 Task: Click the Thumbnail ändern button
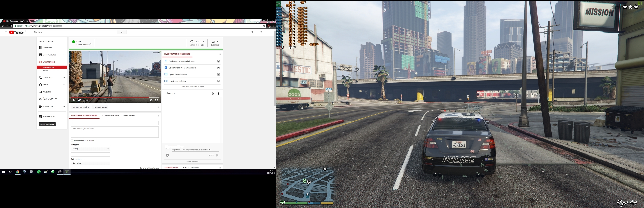[x=100, y=107]
